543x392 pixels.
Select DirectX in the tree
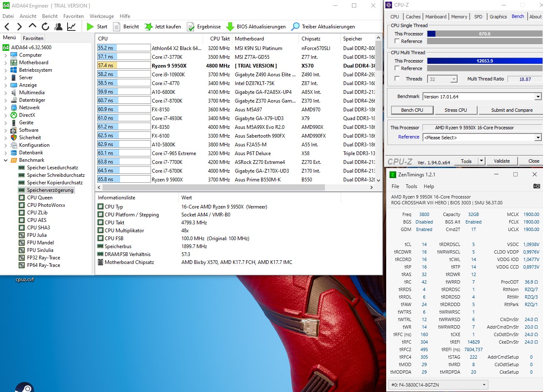(x=27, y=115)
